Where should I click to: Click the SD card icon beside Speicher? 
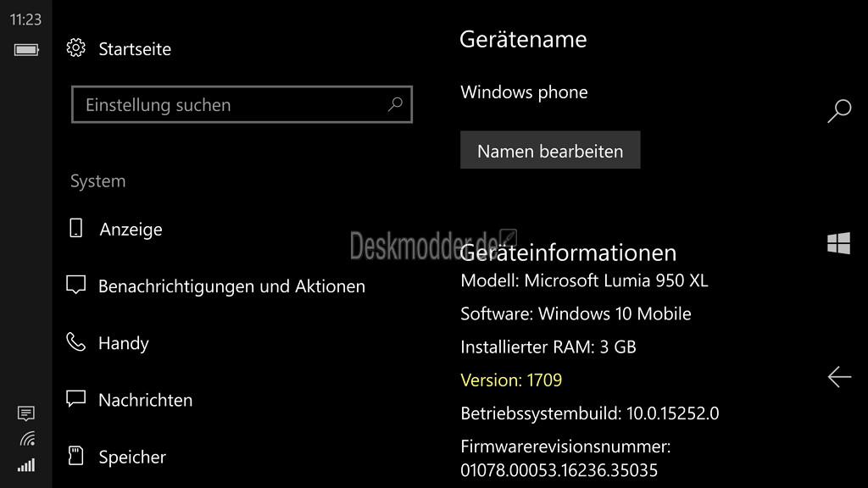[x=75, y=456]
